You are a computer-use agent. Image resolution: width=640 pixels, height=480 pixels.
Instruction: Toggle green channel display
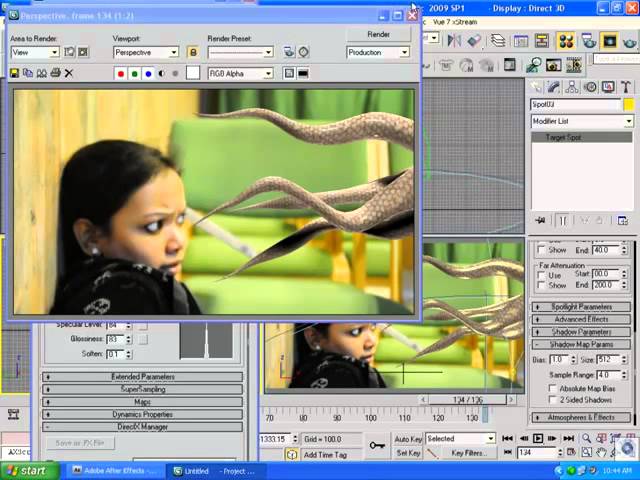134,74
